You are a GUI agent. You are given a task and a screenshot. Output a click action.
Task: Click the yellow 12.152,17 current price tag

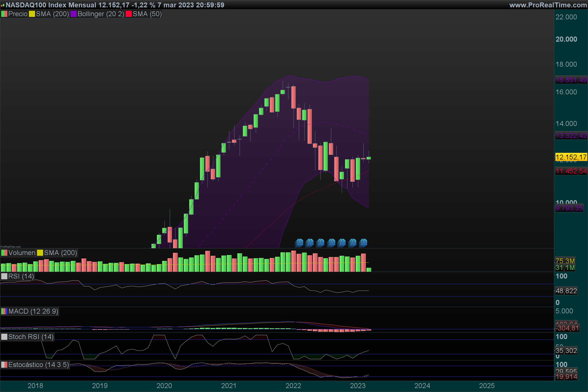pos(571,157)
